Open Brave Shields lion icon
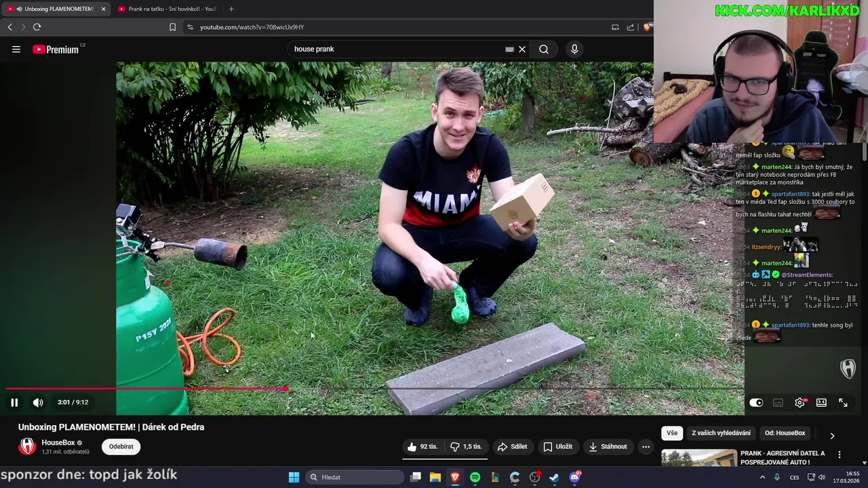This screenshot has width=868, height=488. click(647, 27)
